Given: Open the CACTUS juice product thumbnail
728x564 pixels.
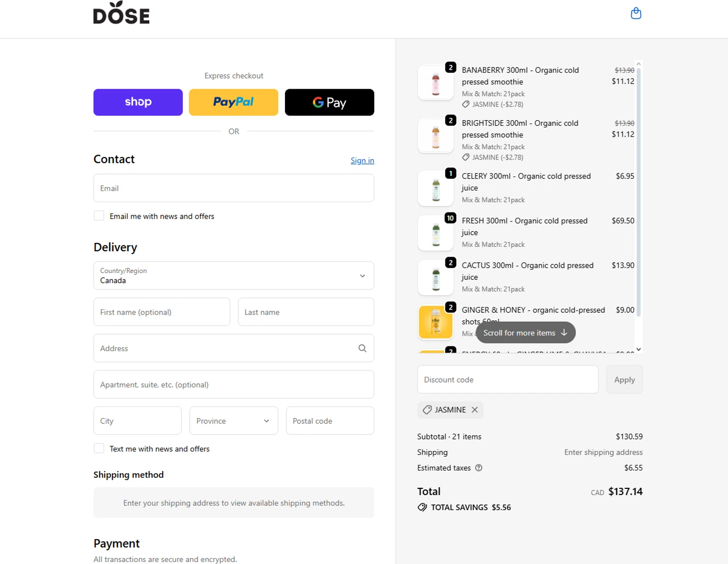Looking at the screenshot, I should tap(436, 277).
